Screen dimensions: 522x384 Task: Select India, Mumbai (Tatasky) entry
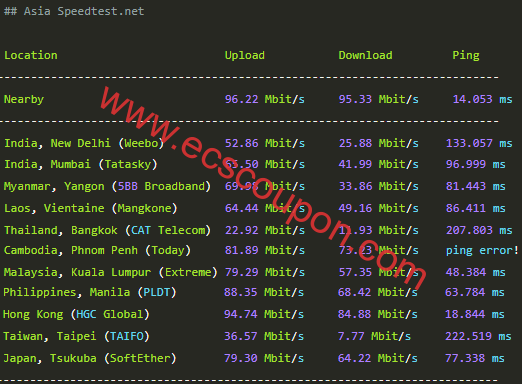[80, 164]
